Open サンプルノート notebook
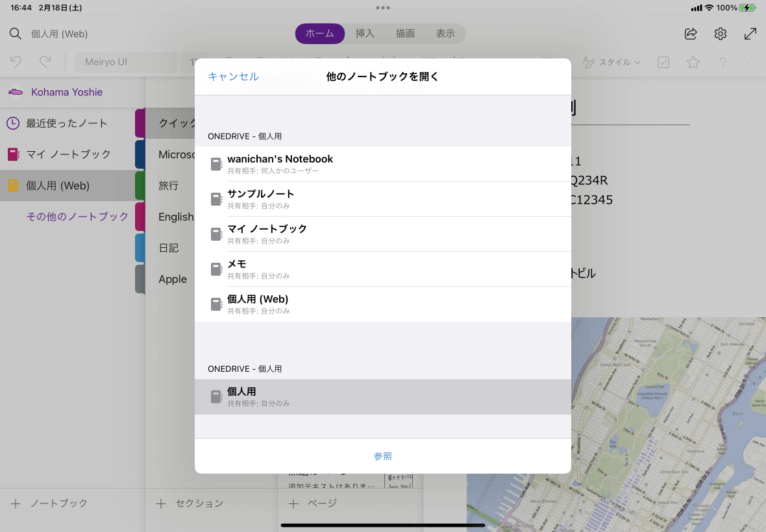The image size is (766, 532). tap(383, 199)
